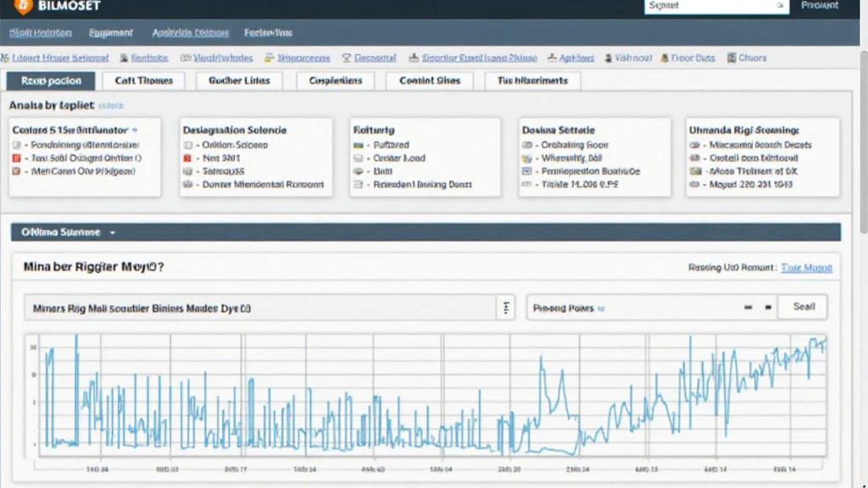Switch to the Contint Shas tab
The width and height of the screenshot is (868, 488).
click(x=430, y=80)
